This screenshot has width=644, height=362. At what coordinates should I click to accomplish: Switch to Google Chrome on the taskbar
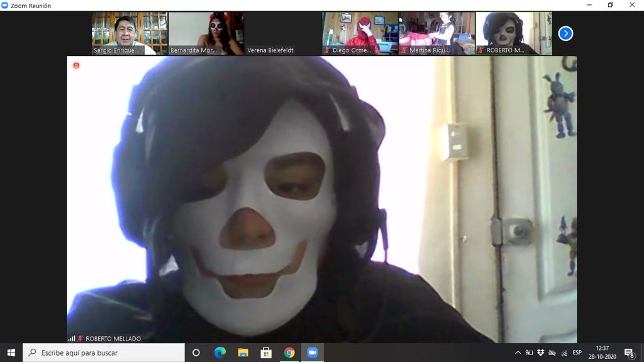click(289, 353)
